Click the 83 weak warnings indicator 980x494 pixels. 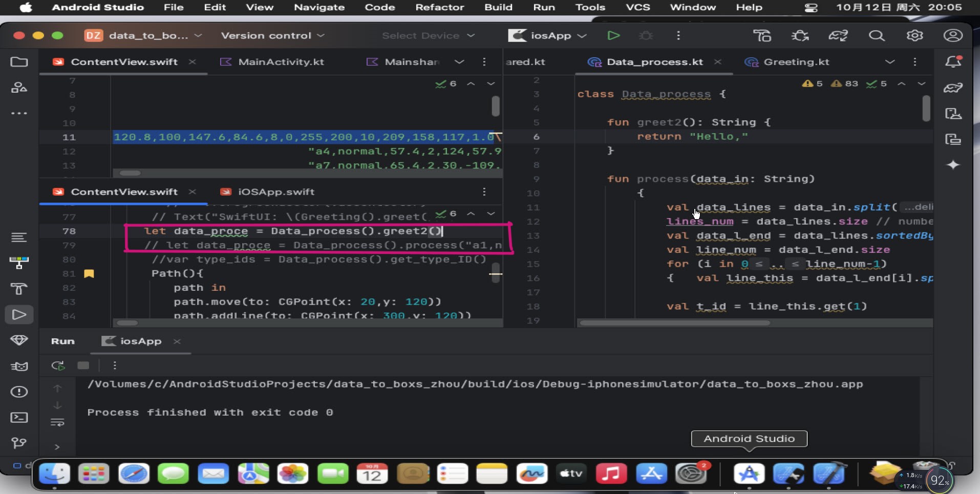tap(844, 83)
